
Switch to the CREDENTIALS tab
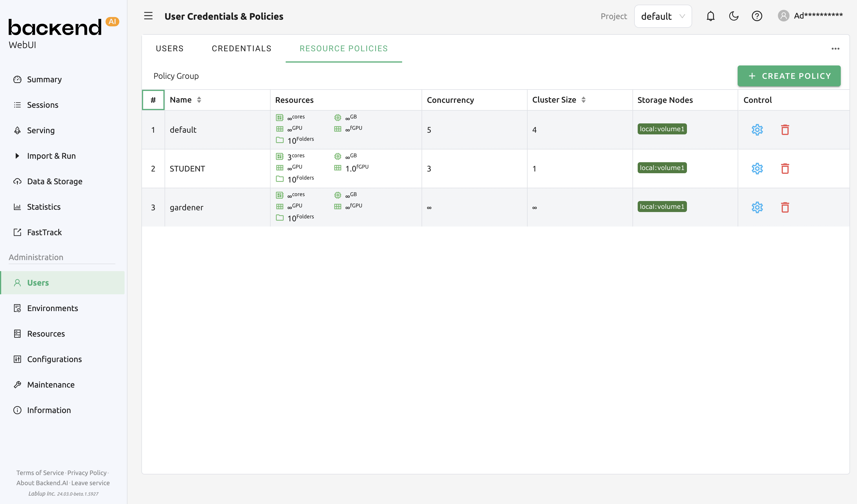click(241, 49)
